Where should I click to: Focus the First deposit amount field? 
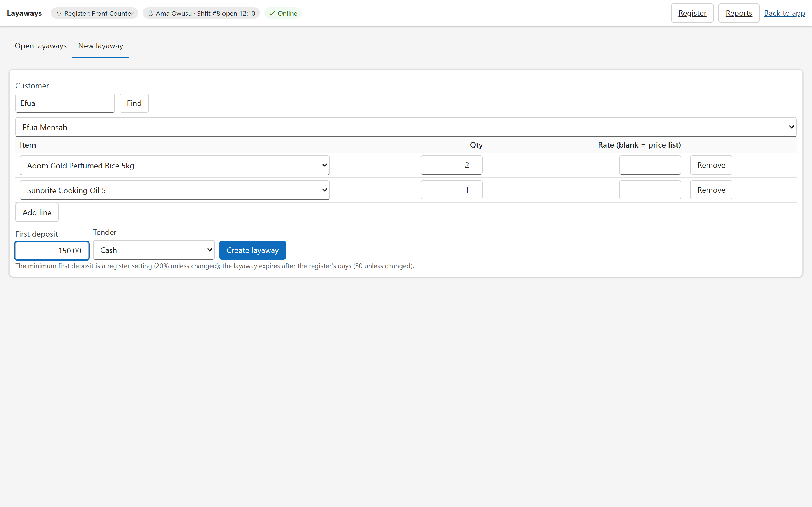(52, 250)
